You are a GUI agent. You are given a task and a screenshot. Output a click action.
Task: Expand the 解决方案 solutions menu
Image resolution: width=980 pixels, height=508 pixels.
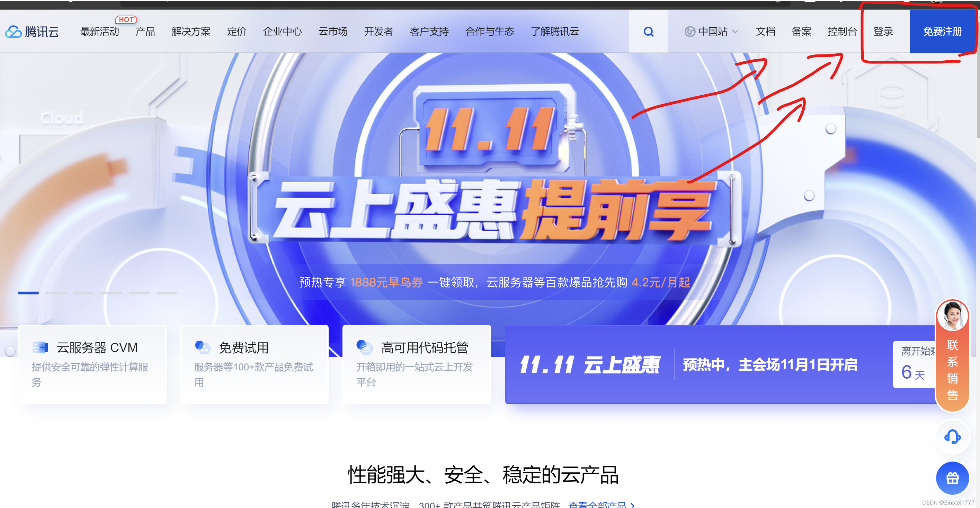click(x=191, y=32)
